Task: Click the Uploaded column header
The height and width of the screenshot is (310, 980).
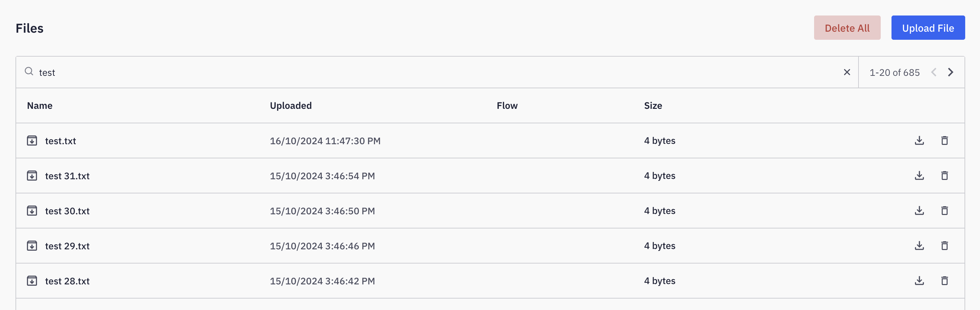Action: coord(291,105)
